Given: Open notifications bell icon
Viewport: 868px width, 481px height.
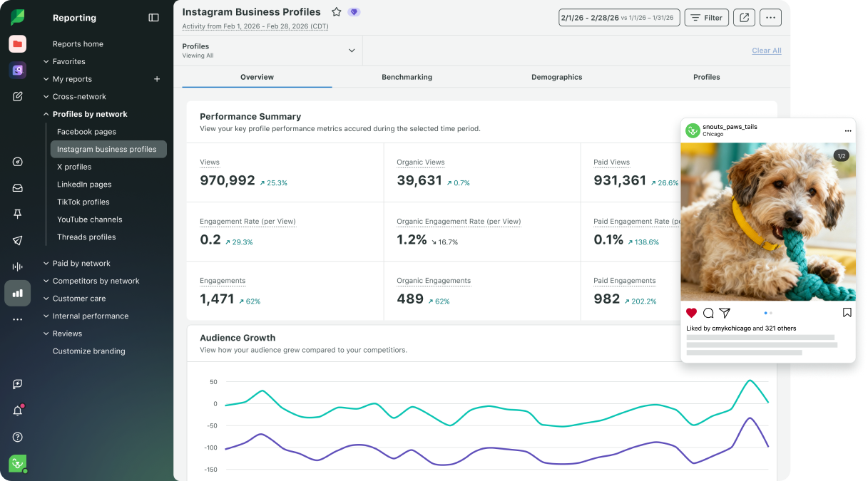Looking at the screenshot, I should coord(18,410).
